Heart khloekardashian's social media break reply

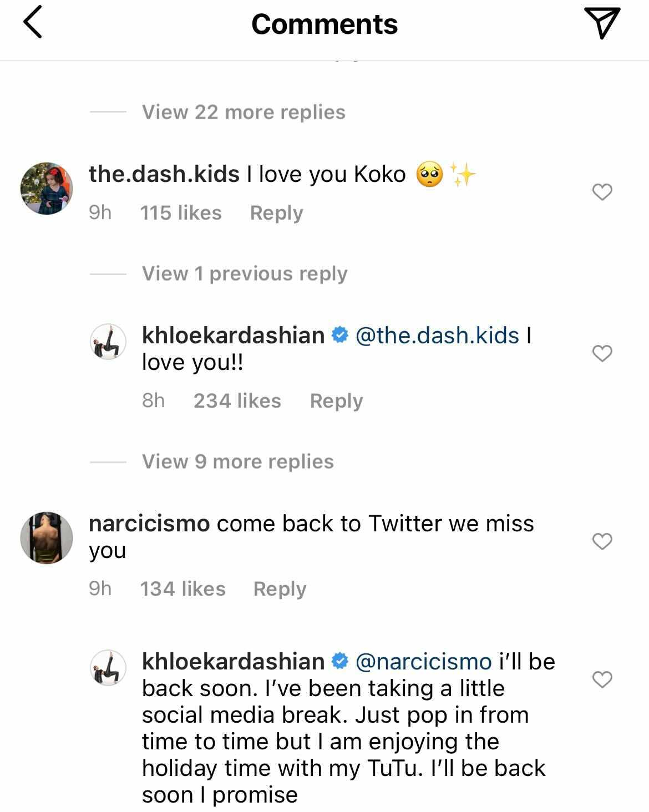[602, 679]
